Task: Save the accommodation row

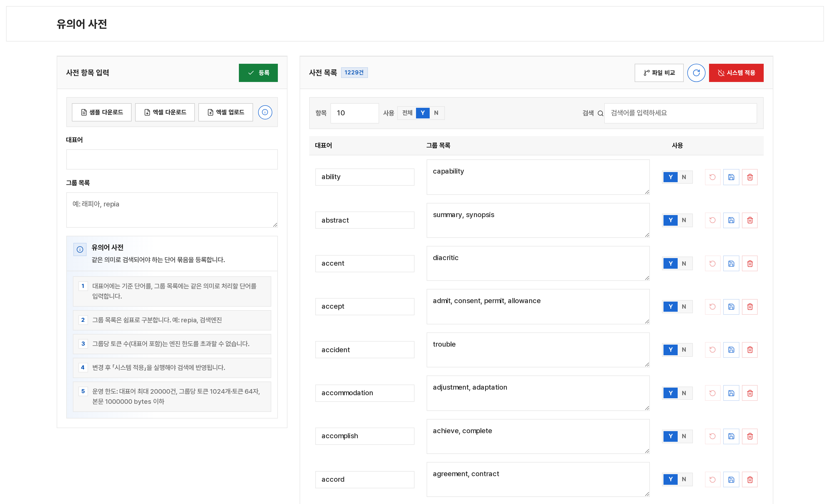Action: coord(731,393)
